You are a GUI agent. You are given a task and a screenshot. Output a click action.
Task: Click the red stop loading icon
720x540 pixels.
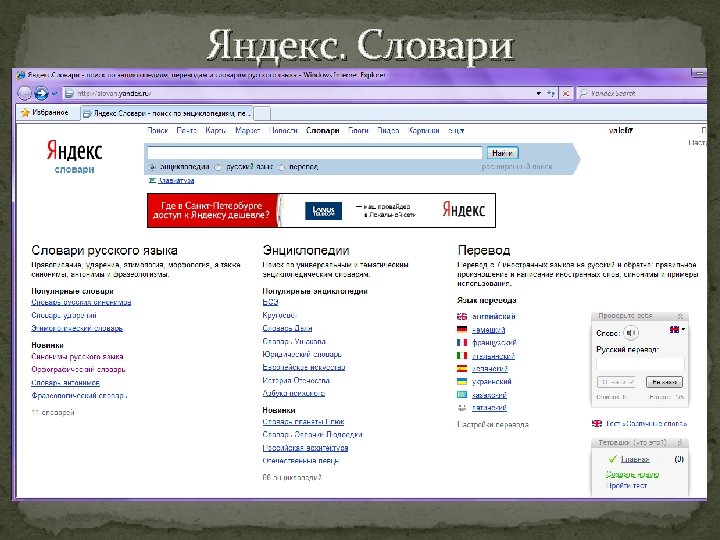566,94
